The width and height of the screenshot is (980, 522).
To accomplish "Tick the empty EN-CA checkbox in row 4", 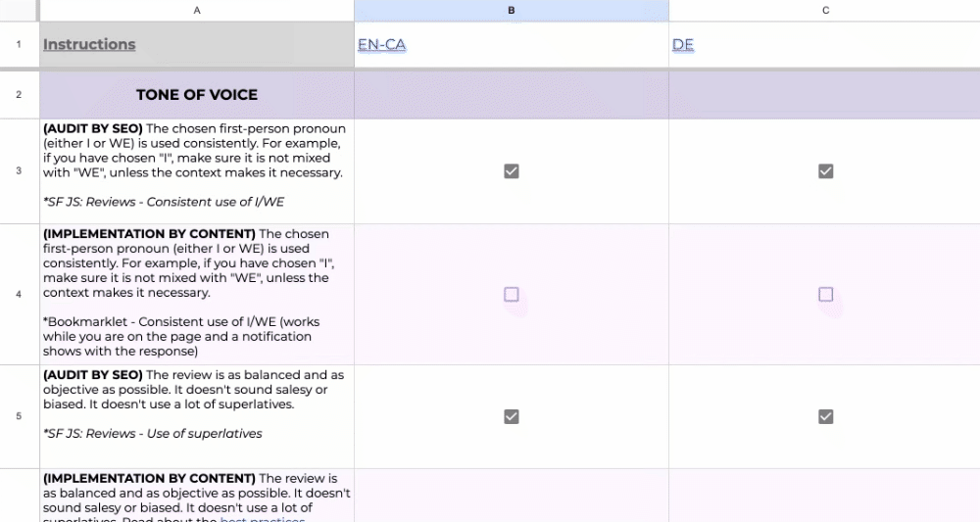I will [x=511, y=294].
